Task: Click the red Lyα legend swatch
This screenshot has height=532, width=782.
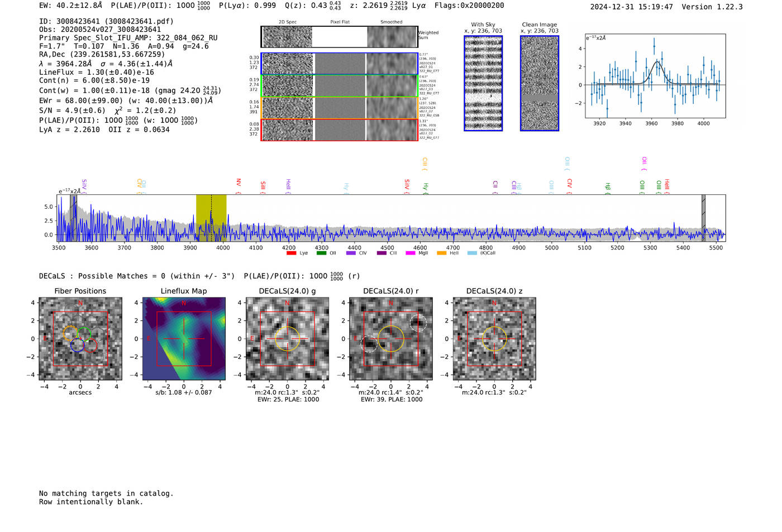Action: point(291,253)
